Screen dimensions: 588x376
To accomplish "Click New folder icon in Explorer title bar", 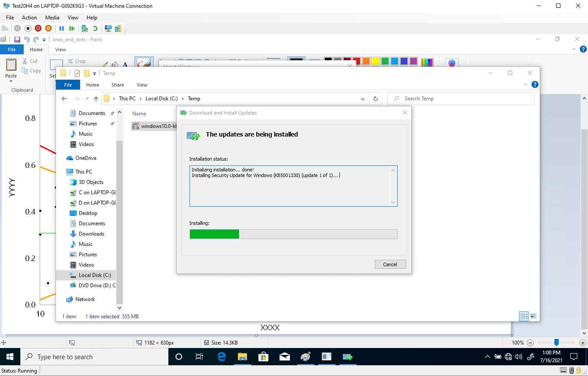I will tap(87, 73).
